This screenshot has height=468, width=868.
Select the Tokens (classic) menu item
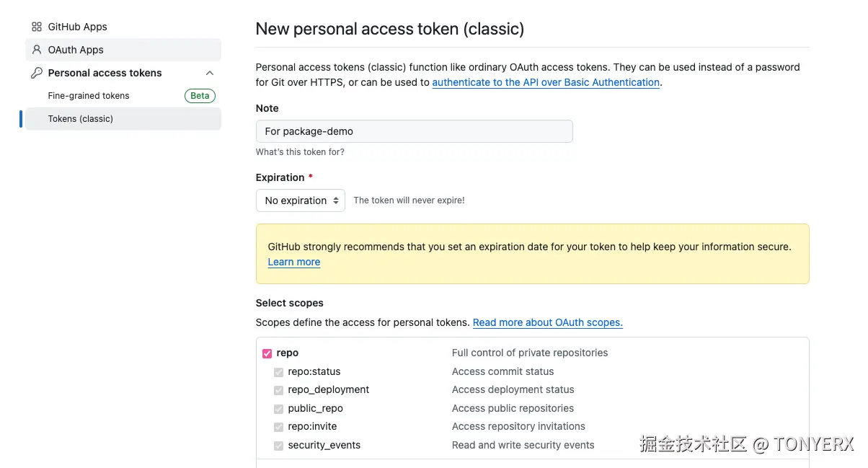(x=81, y=119)
